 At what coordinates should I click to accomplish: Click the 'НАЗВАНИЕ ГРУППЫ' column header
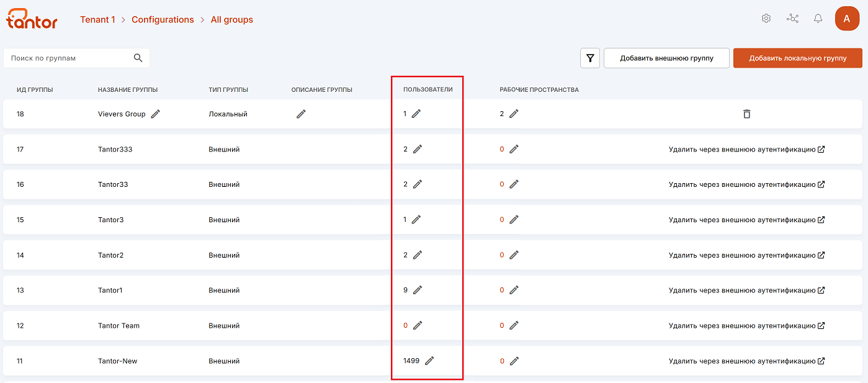point(128,90)
